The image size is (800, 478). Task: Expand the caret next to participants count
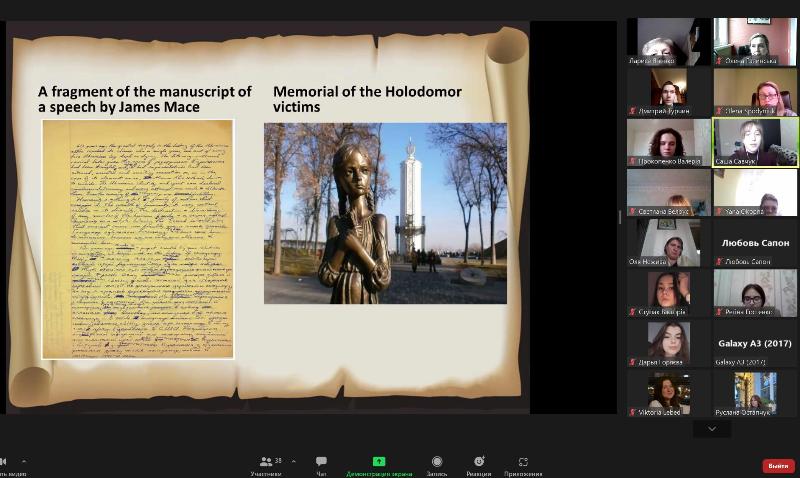tap(293, 461)
